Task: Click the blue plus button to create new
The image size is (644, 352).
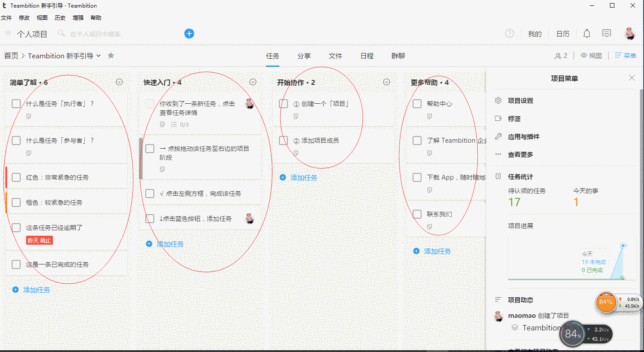Action: (x=189, y=33)
